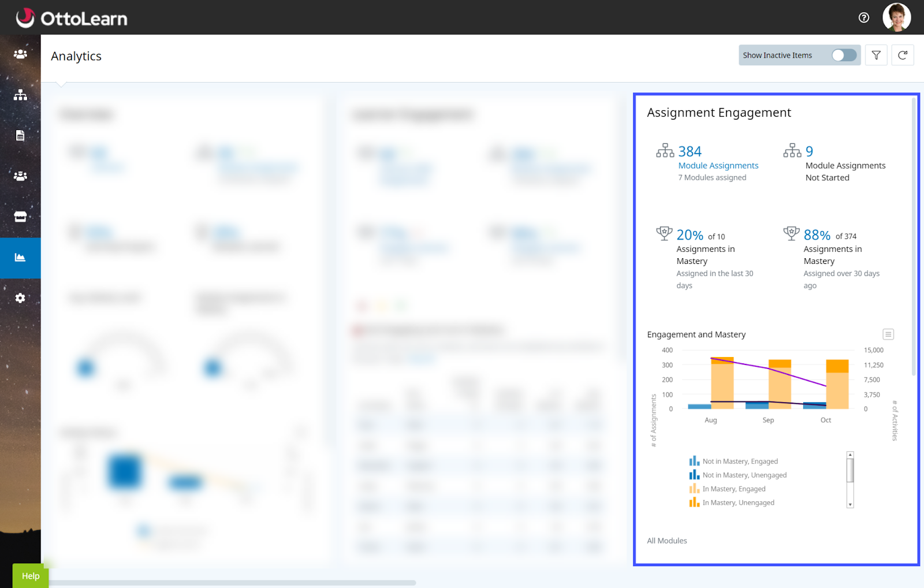Click the "Analytics" page title

point(76,56)
